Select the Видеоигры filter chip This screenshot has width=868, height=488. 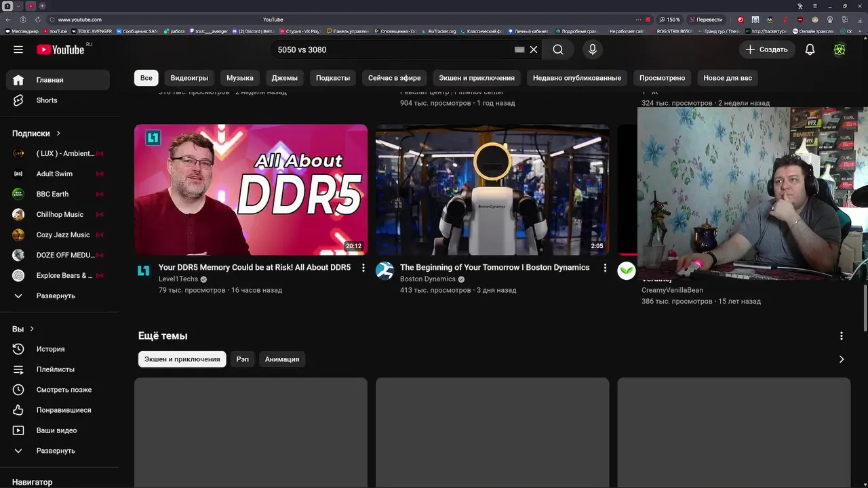189,78
